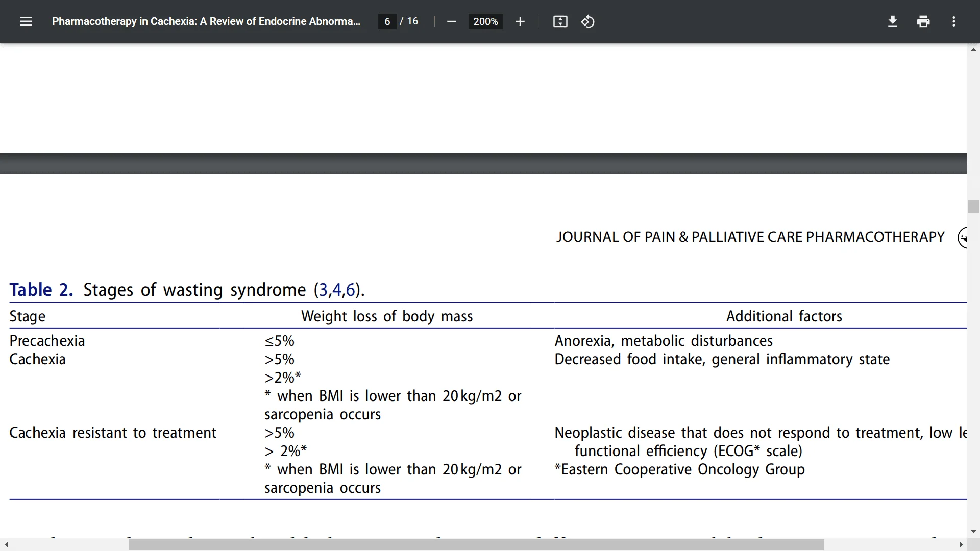
Task: Open reference link 4 in table caption
Action: click(x=336, y=290)
